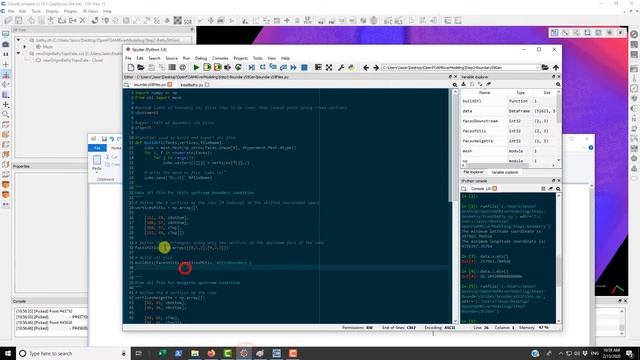Click the Back arrow in Spyder toolbar

[x=366, y=67]
